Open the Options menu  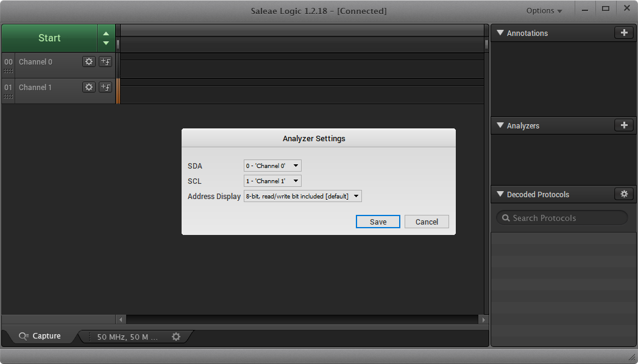pyautogui.click(x=544, y=11)
